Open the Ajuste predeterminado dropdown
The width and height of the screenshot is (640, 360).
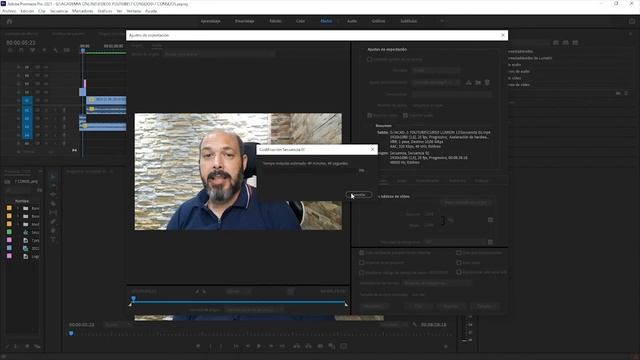coord(436,82)
